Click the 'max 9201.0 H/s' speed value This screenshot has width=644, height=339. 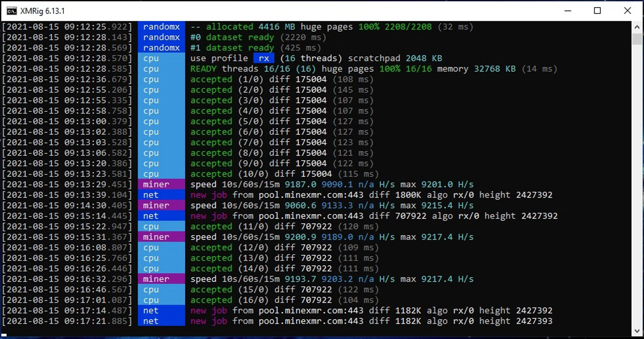click(x=437, y=184)
